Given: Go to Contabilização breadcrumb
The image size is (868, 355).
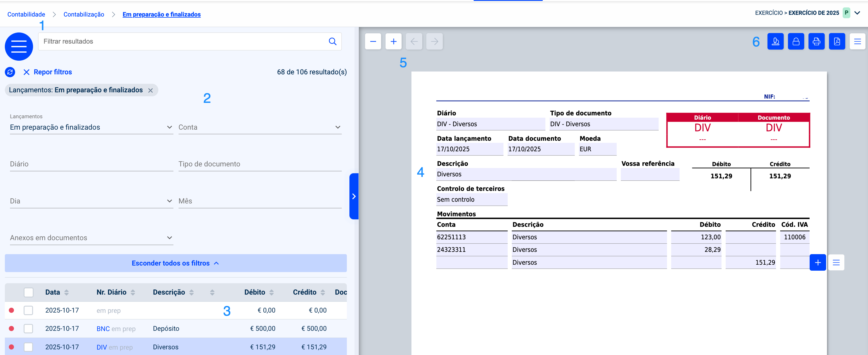Looking at the screenshot, I should pyautogui.click(x=83, y=14).
